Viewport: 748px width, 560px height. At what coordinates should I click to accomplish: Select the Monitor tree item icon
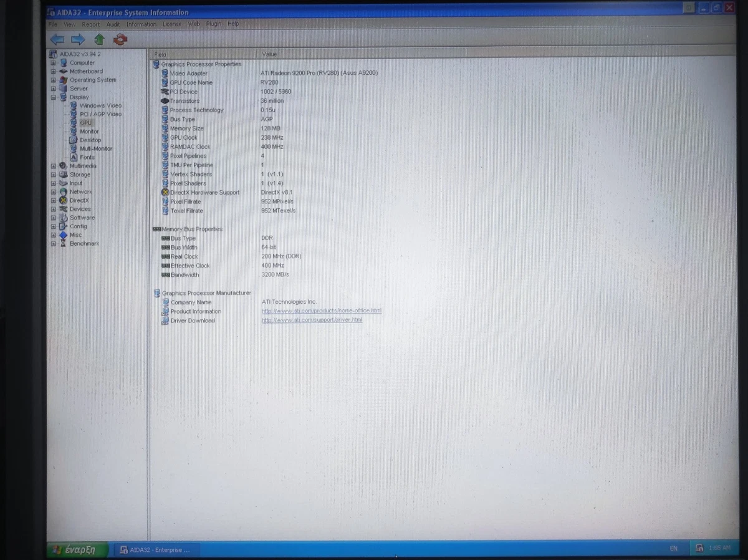point(74,132)
